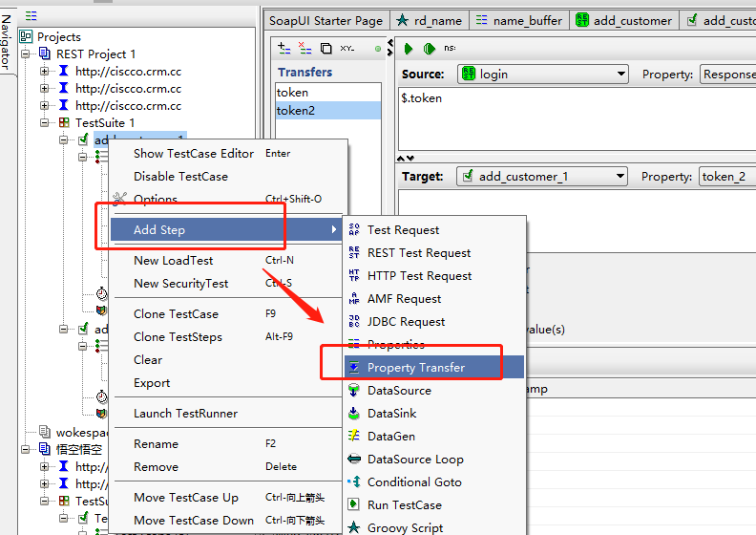Run all transfers with double-play icon
Screen dimensions: 756x535
click(x=430, y=48)
